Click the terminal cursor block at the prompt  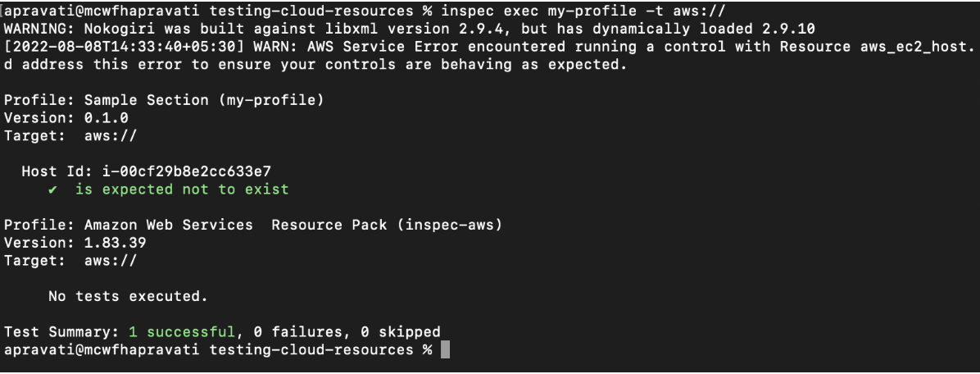coord(446,350)
